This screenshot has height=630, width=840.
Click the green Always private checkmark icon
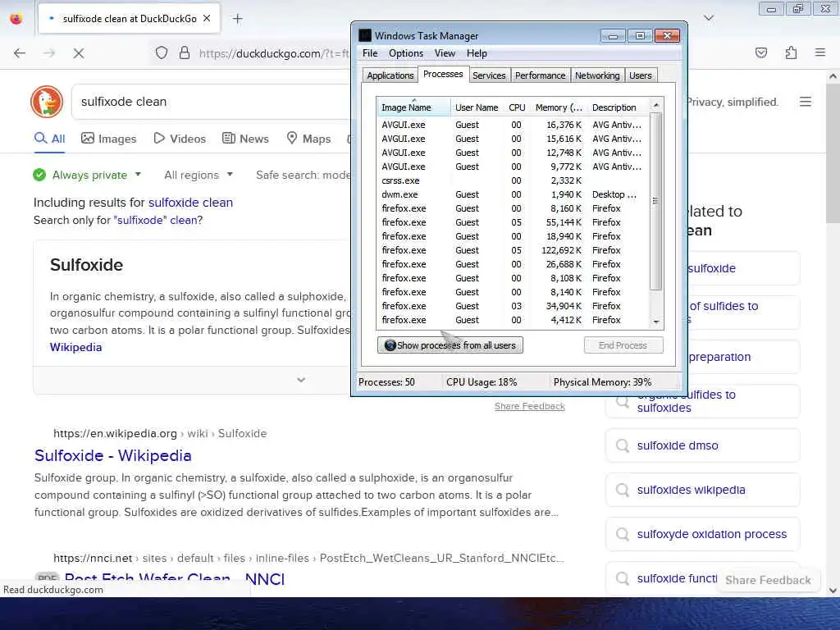[39, 175]
